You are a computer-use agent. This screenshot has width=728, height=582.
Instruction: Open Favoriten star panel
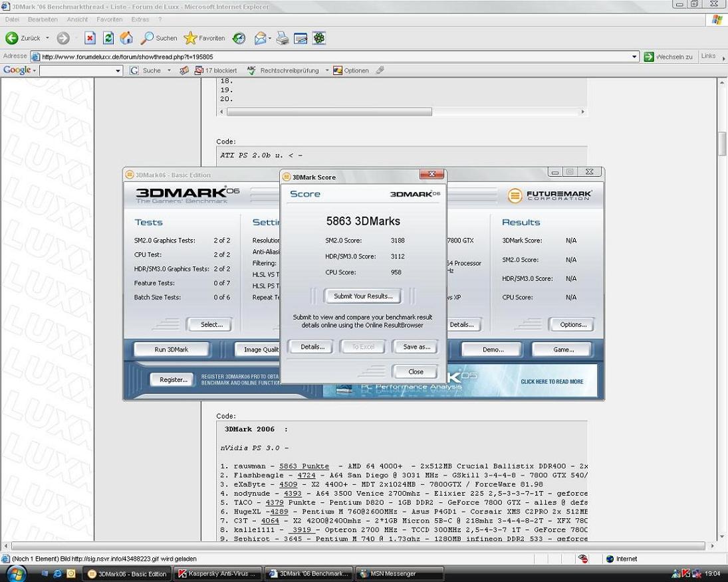(x=204, y=38)
